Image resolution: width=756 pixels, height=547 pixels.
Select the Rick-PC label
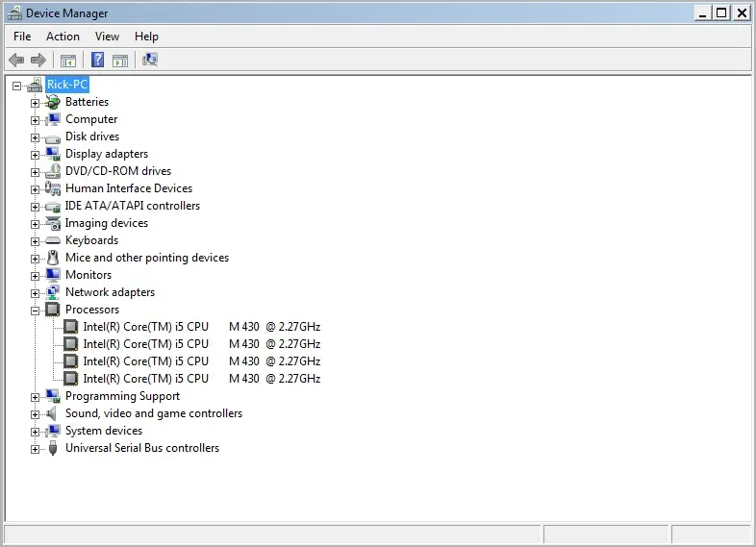click(67, 85)
